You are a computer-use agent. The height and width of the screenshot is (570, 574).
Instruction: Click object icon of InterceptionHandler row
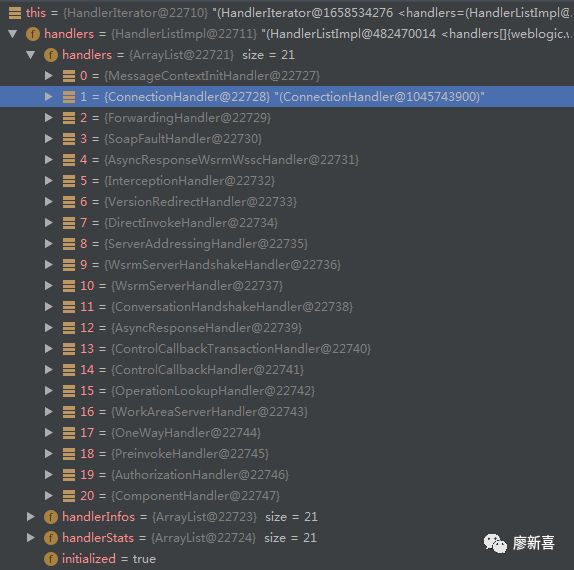(69, 181)
